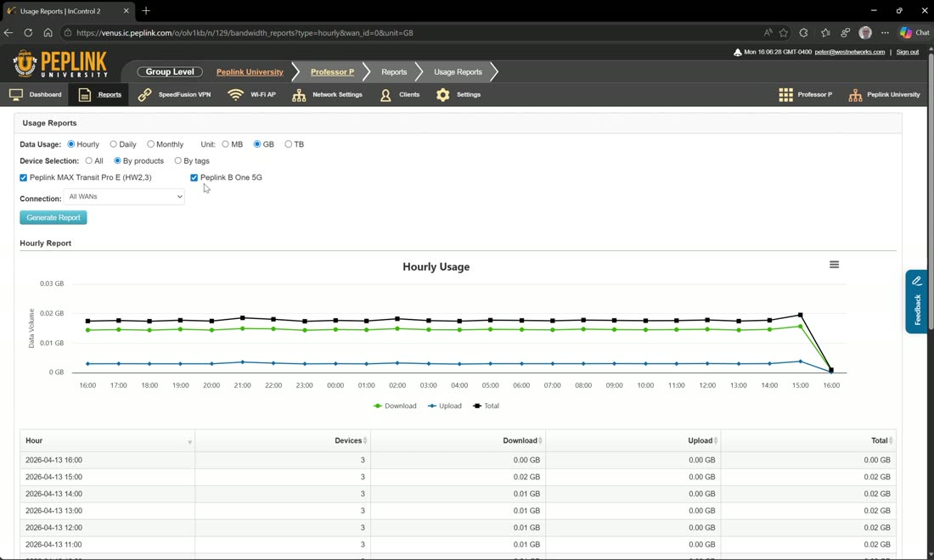The width and height of the screenshot is (934, 560).
Task: Click the Clients person icon
Action: click(385, 95)
